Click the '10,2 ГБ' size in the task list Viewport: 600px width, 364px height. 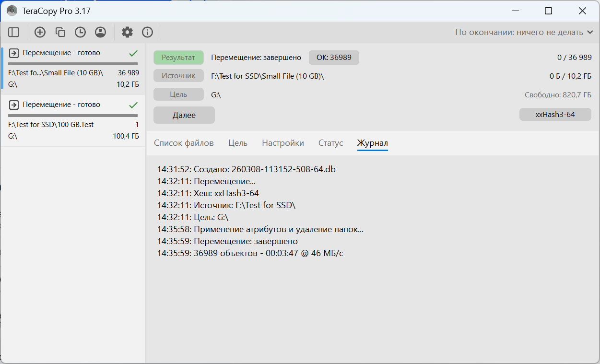(x=128, y=84)
